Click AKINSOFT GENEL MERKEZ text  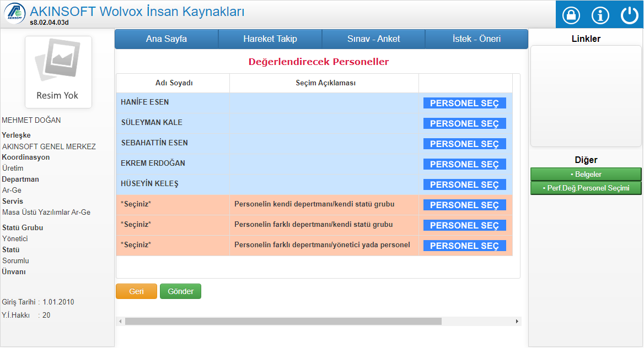pos(49,146)
